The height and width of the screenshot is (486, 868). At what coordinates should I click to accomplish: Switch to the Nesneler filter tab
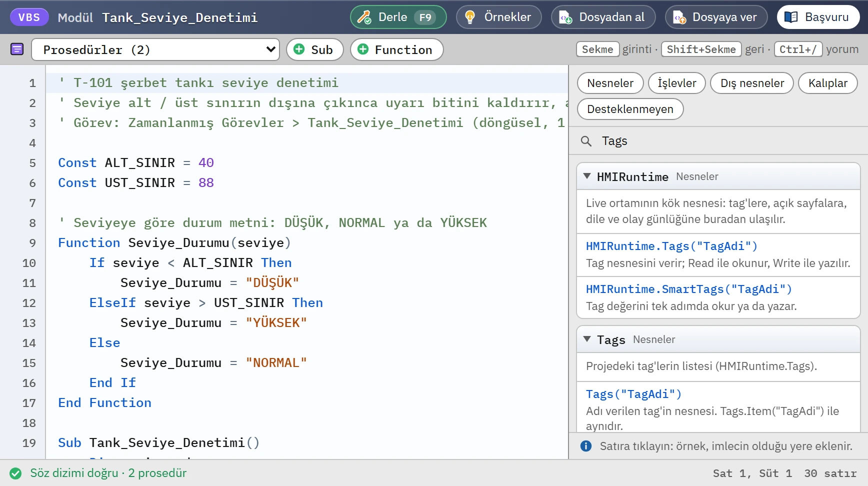pos(610,83)
